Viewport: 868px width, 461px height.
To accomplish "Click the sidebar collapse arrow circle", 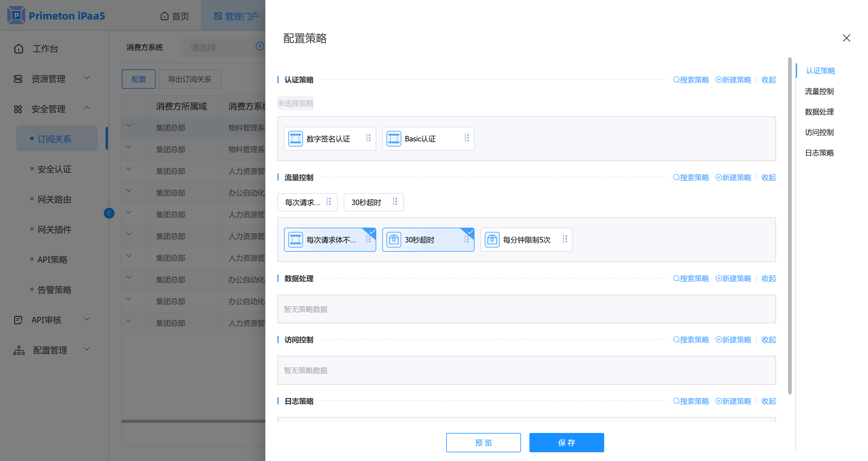I will (109, 213).
